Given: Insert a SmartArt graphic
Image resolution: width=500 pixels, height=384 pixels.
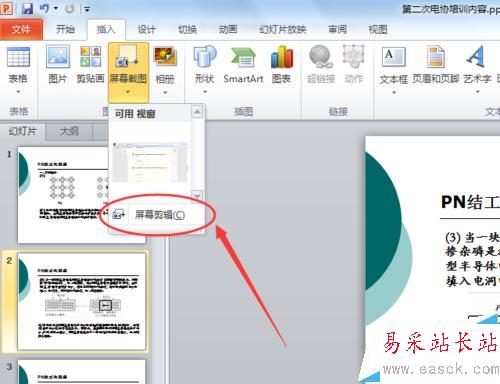Looking at the screenshot, I should click(x=243, y=65).
